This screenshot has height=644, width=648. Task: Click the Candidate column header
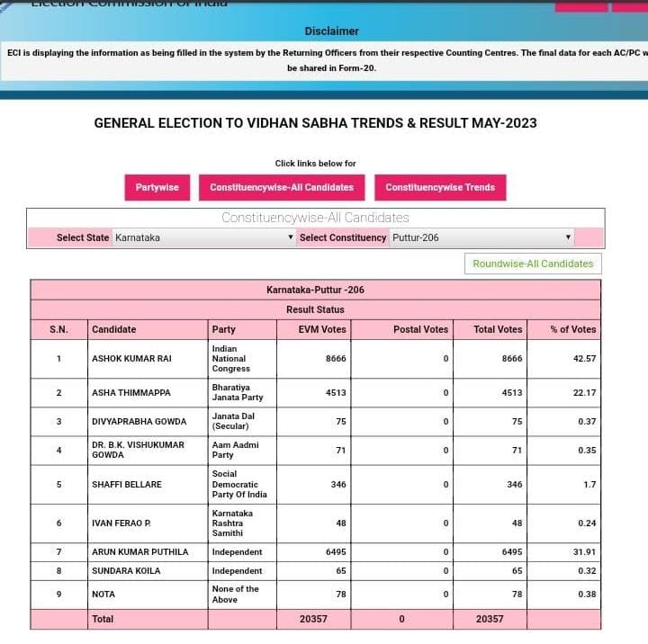[x=114, y=329]
